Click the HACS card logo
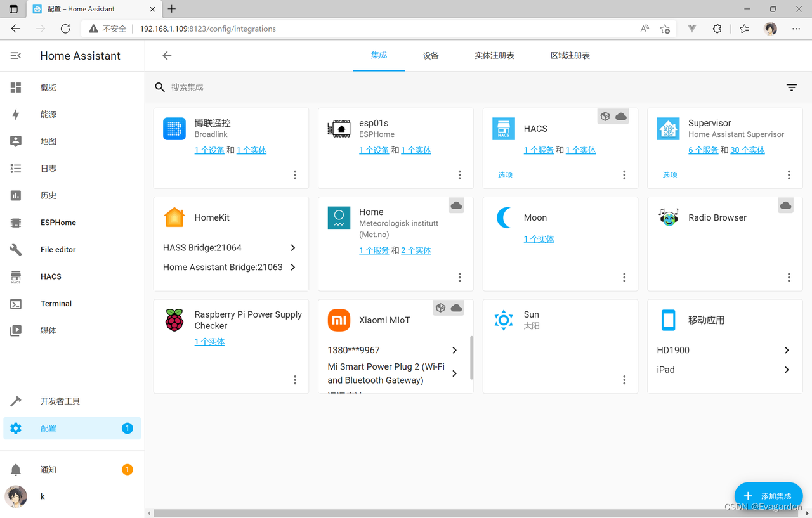The width and height of the screenshot is (812, 518). point(504,129)
